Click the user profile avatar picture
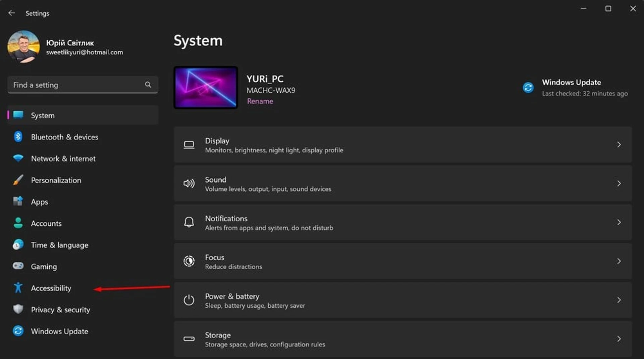This screenshot has width=644, height=359. click(23, 47)
